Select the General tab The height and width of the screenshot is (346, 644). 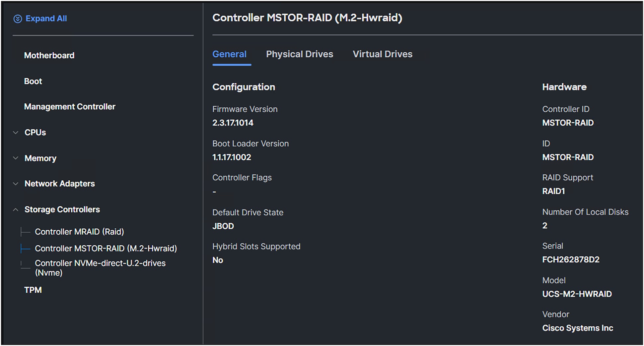pyautogui.click(x=230, y=54)
